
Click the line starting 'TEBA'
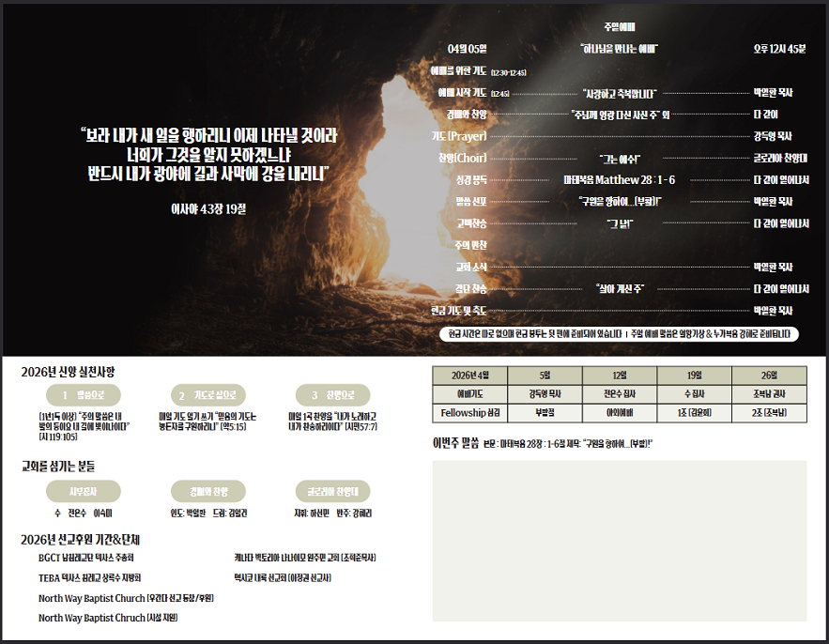point(89,578)
